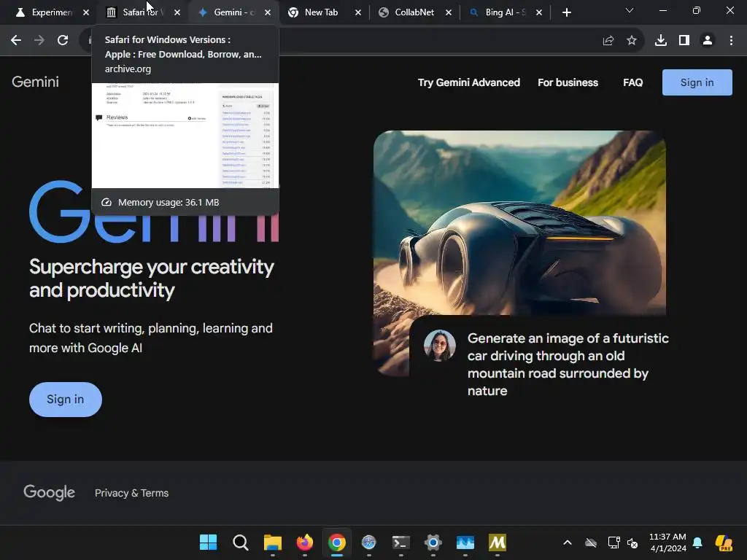Click the Sign in button in the header
The image size is (747, 560).
[x=697, y=82]
